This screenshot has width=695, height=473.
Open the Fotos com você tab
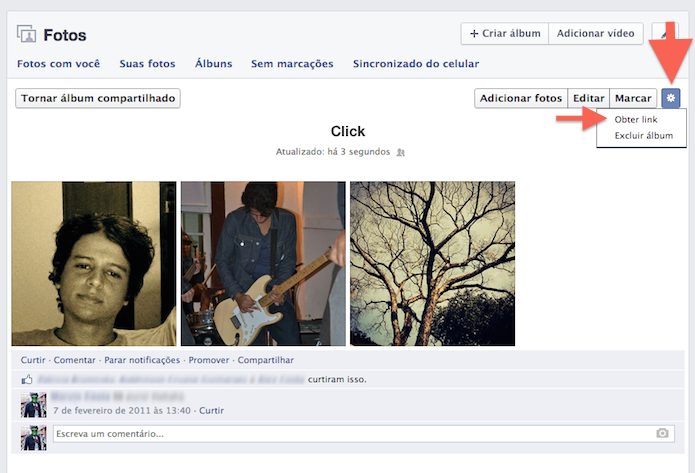[59, 64]
